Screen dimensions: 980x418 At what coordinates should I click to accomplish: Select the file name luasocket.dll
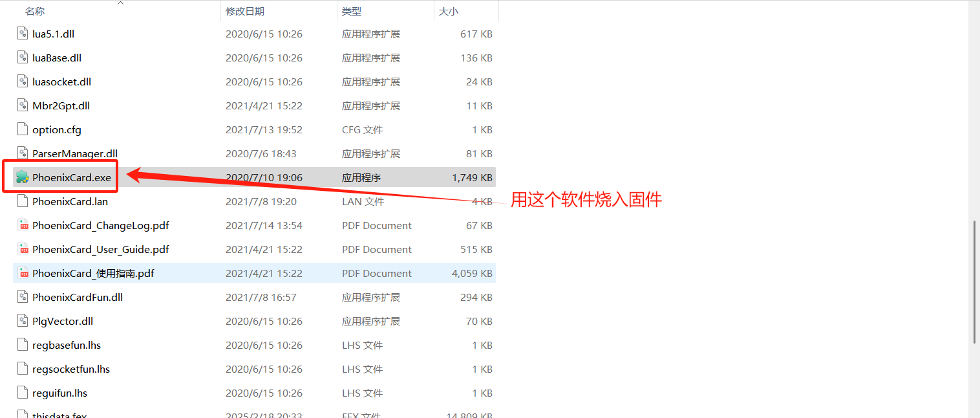point(62,82)
